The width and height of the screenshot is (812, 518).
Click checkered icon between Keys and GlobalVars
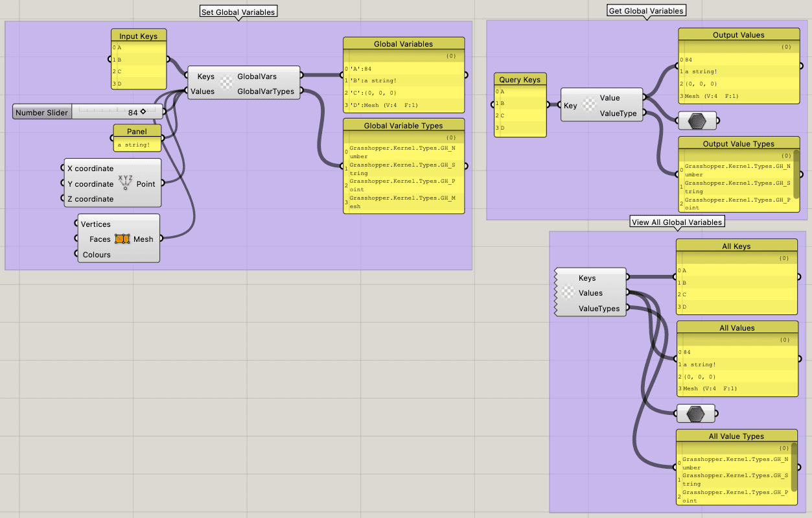226,83
